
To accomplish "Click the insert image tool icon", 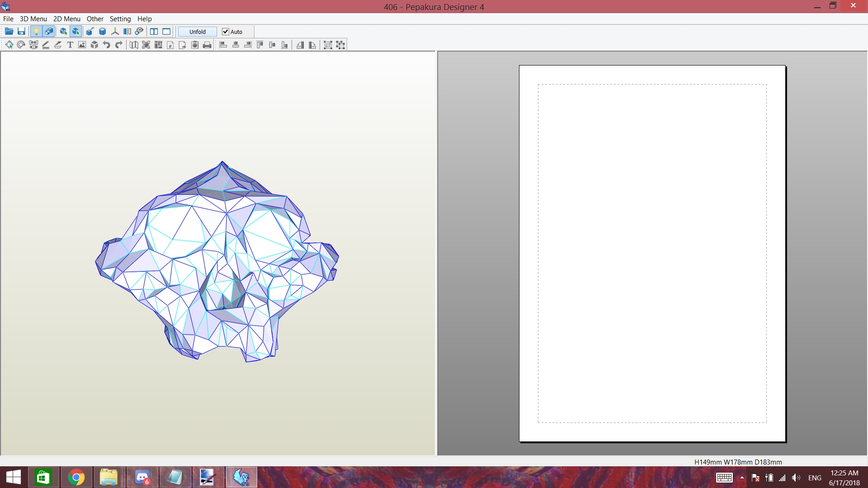I will click(x=82, y=45).
